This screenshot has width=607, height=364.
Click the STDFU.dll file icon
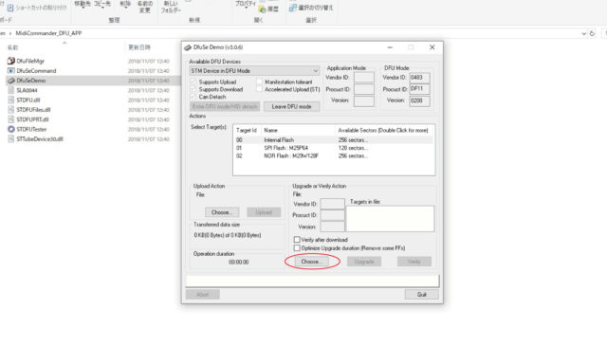[x=11, y=100]
